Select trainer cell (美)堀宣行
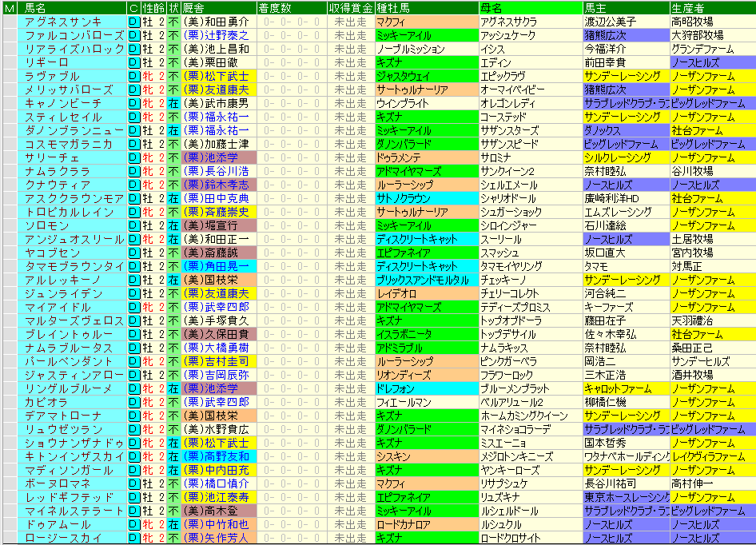 click(x=218, y=225)
